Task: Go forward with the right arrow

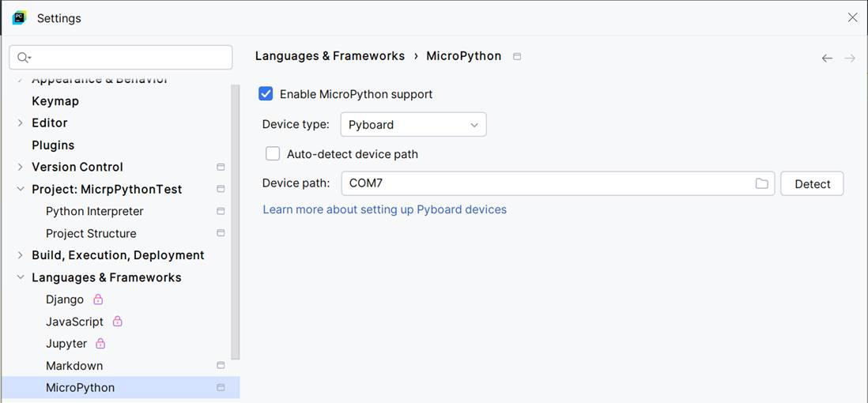Action: [x=850, y=58]
